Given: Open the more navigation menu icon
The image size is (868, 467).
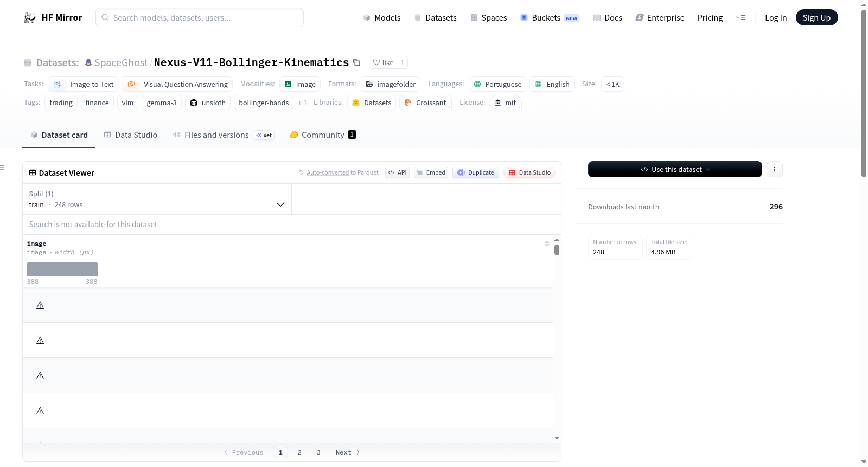Looking at the screenshot, I should pos(741,18).
